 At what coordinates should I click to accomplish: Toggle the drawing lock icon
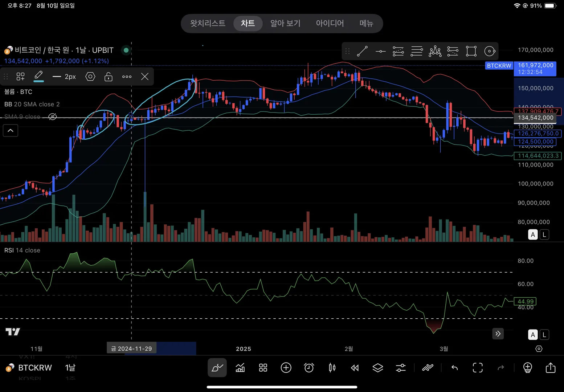[x=108, y=77]
